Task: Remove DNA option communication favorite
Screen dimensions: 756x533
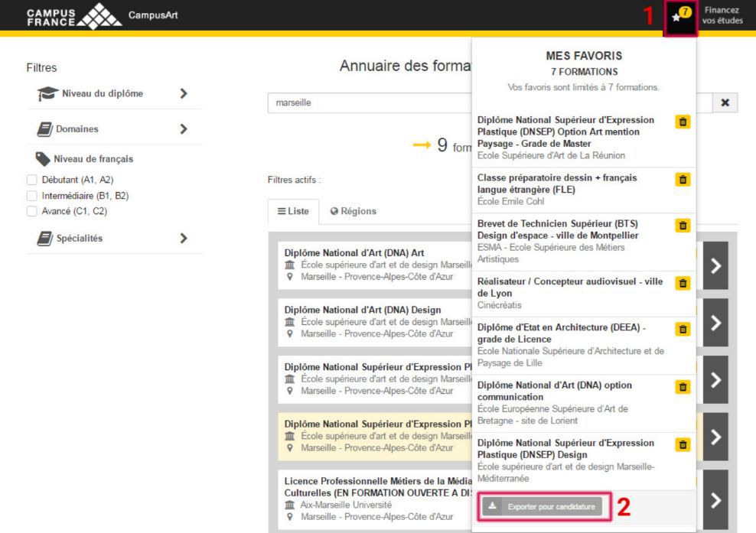Action: [x=683, y=386]
